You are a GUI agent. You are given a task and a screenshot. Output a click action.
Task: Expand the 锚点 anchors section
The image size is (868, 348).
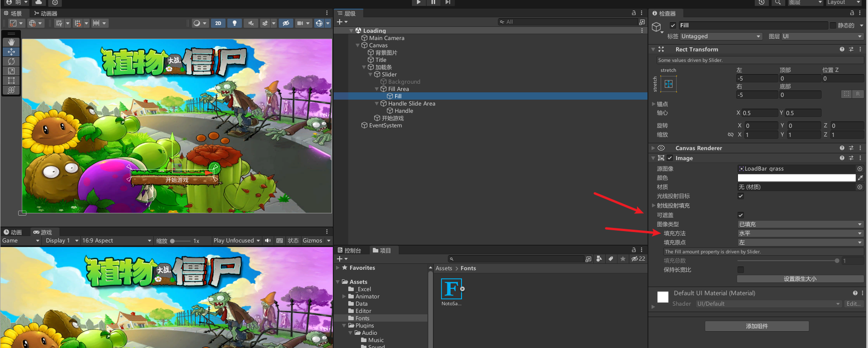coord(654,104)
